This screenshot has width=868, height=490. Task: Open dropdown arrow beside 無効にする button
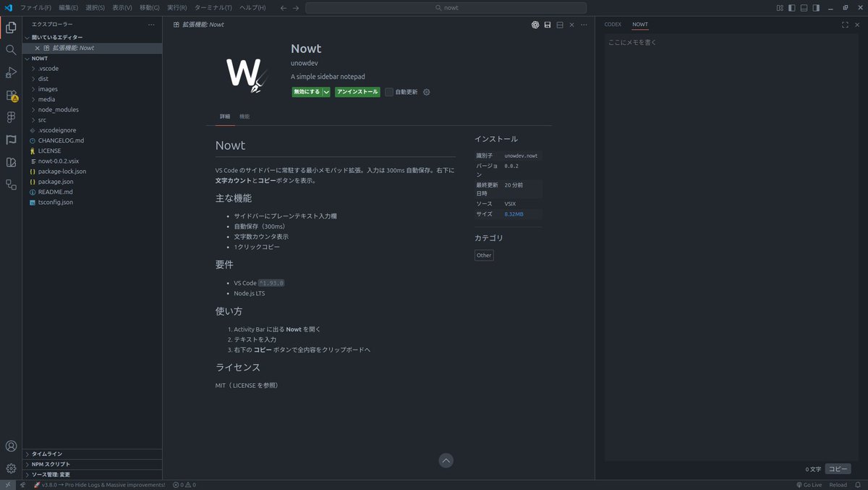pyautogui.click(x=326, y=92)
